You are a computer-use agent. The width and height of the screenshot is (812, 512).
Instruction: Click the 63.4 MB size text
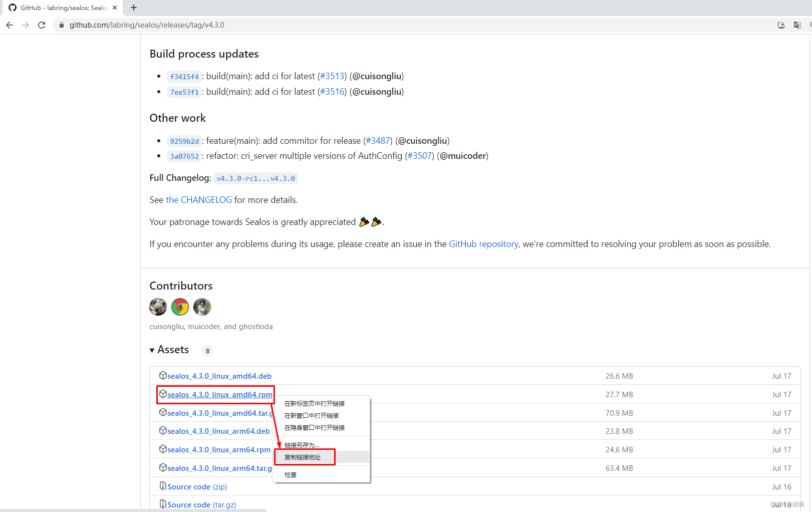(619, 468)
